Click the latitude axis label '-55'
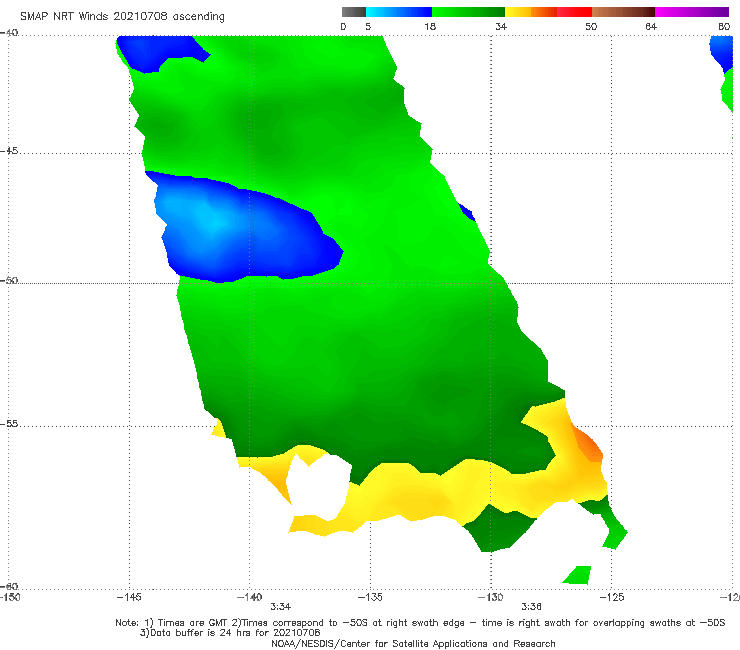Image resolution: width=740 pixels, height=650 pixels. [x=9, y=423]
